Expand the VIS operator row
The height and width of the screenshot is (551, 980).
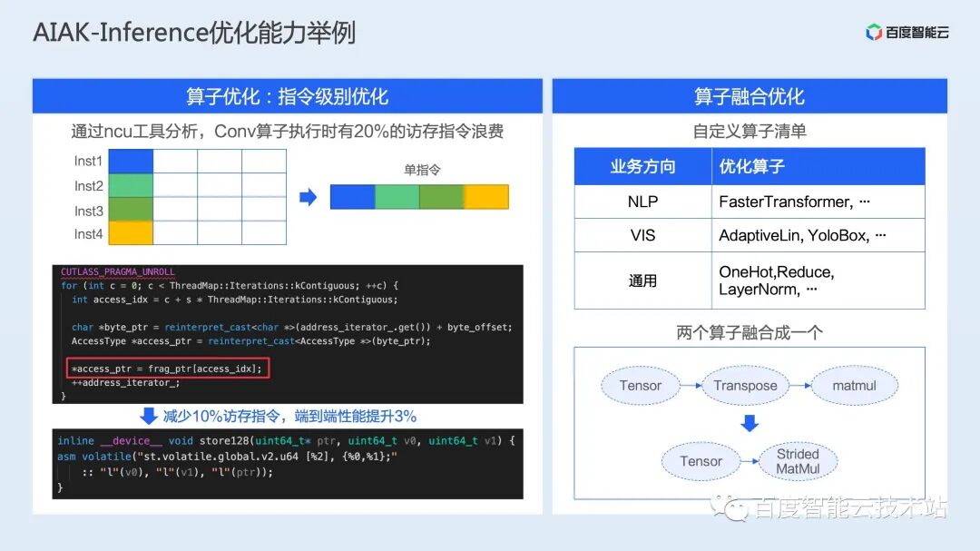(x=642, y=235)
